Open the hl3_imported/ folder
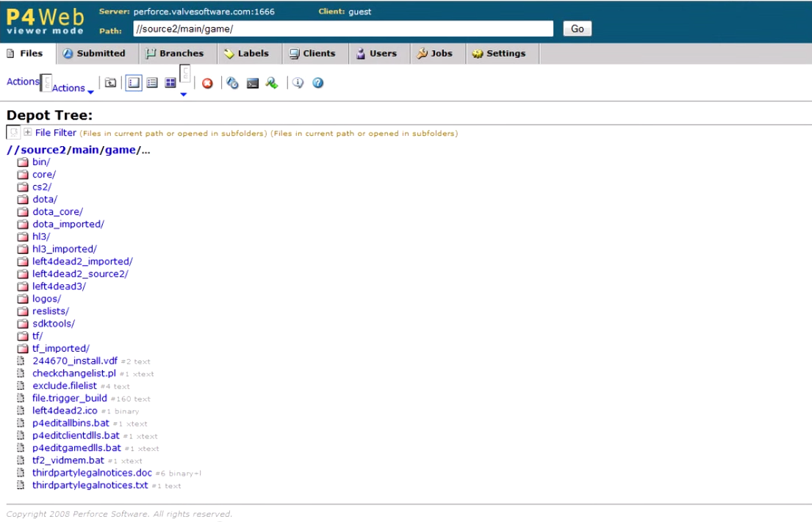This screenshot has width=812, height=522. [x=65, y=249]
